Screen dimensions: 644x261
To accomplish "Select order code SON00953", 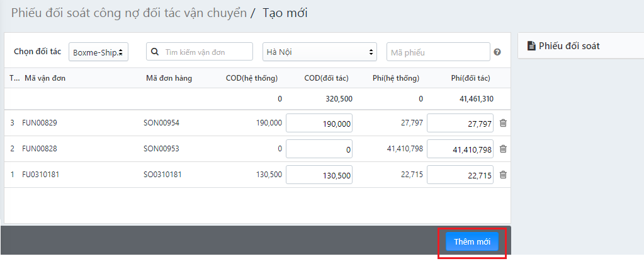I will coord(161,148).
